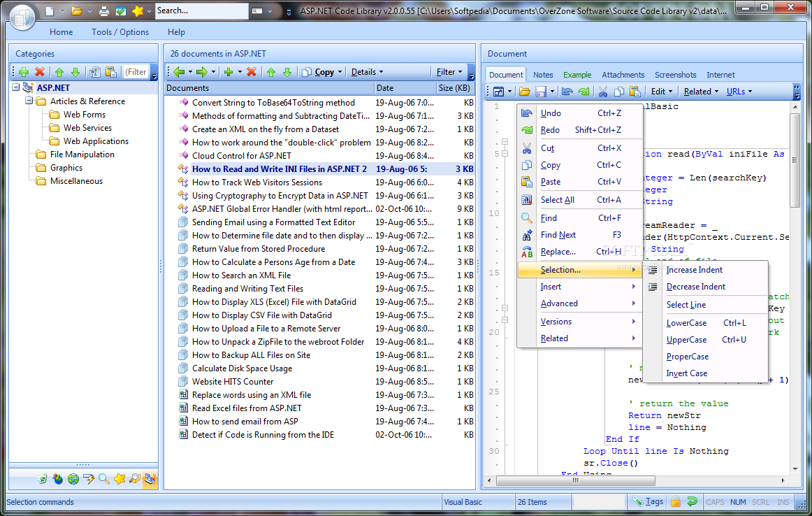Click the green redo arrow in Document toolbar

click(583, 92)
